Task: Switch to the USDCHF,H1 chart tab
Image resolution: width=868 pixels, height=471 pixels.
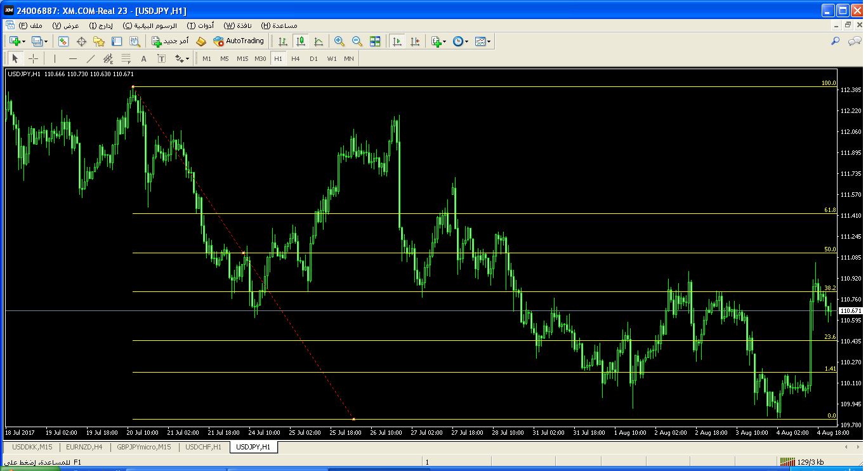Action: coord(204,447)
